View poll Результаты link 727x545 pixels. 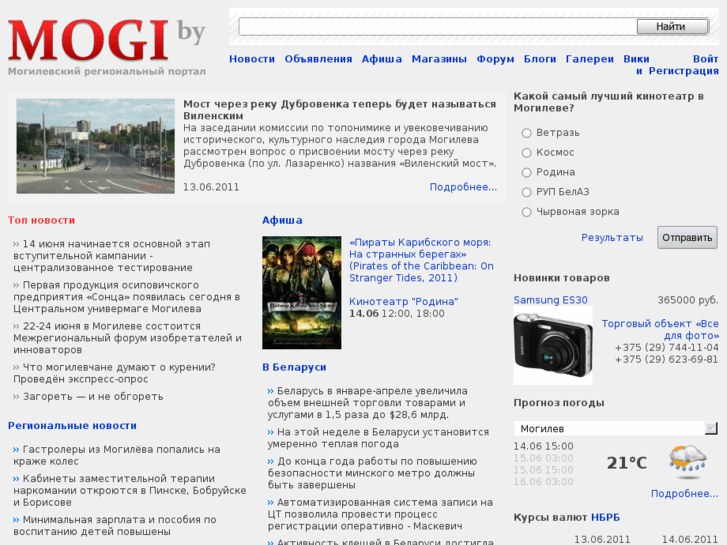click(x=612, y=237)
